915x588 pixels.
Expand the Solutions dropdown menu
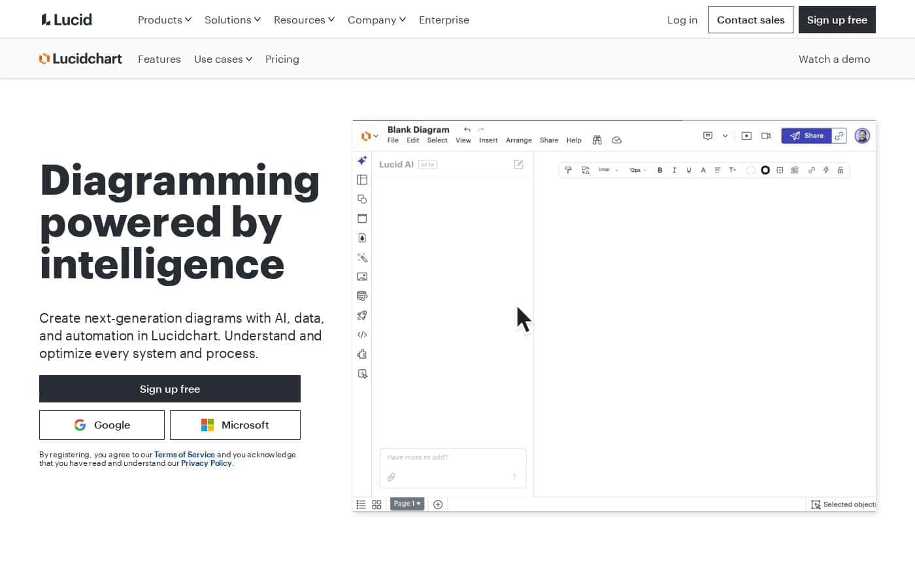[x=233, y=20]
